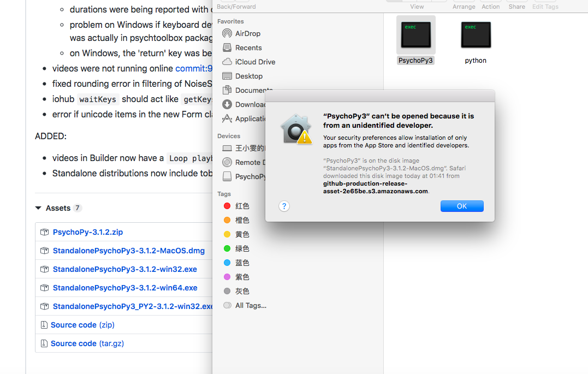Click package icon beside PY2-3.1.2-win32.exe asset

pos(45,306)
